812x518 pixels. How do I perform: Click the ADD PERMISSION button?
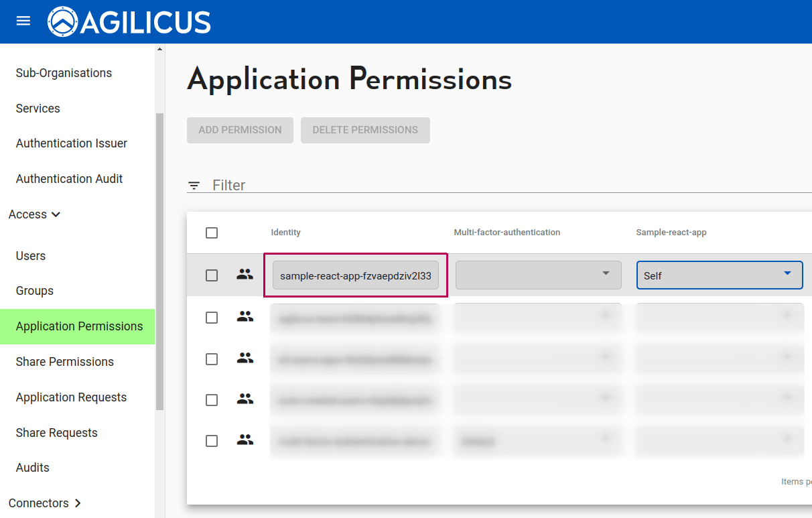(x=240, y=130)
